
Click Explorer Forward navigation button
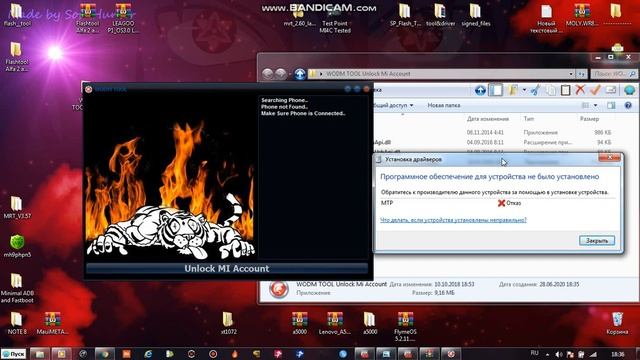click(x=280, y=74)
